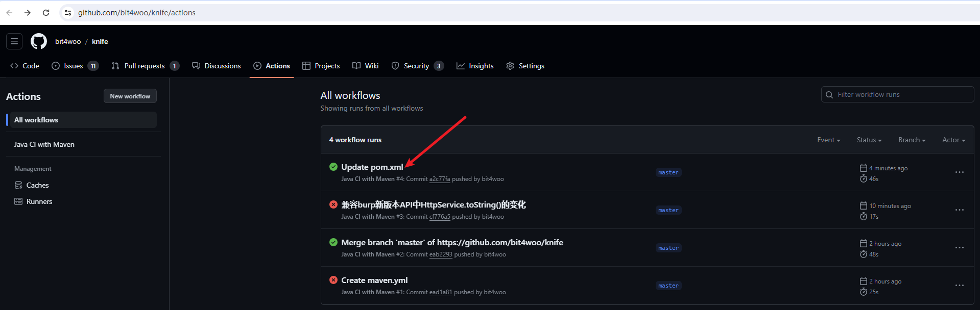Click master branch label on Create maven.yml run
Image resolution: width=980 pixels, height=310 pixels.
point(668,286)
